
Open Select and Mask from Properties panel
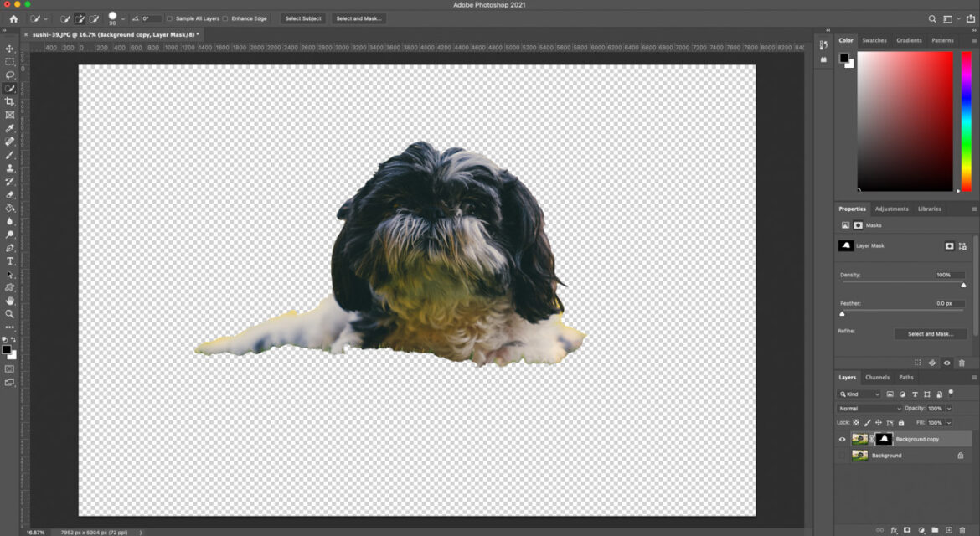(931, 333)
